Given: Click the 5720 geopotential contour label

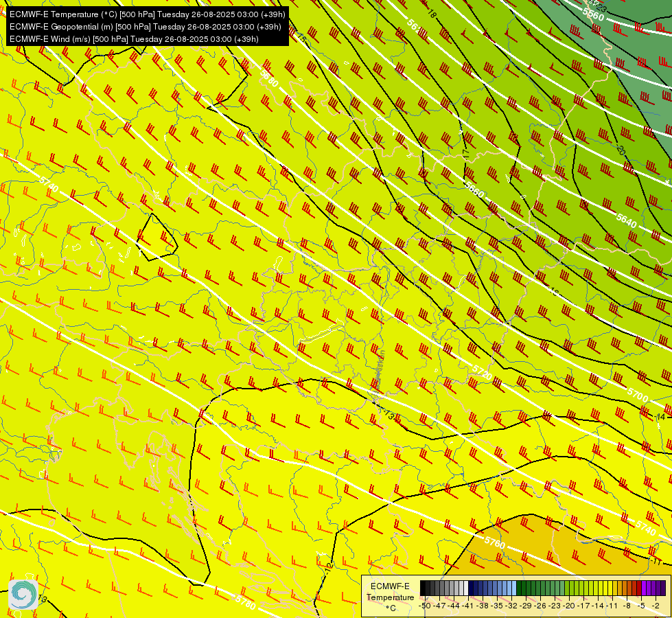Looking at the screenshot, I should point(482,372).
